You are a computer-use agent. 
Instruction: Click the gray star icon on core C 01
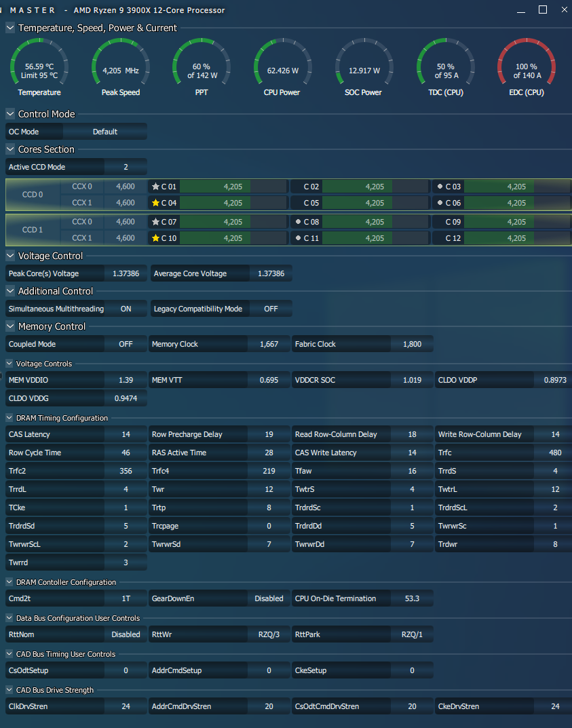pos(156,187)
